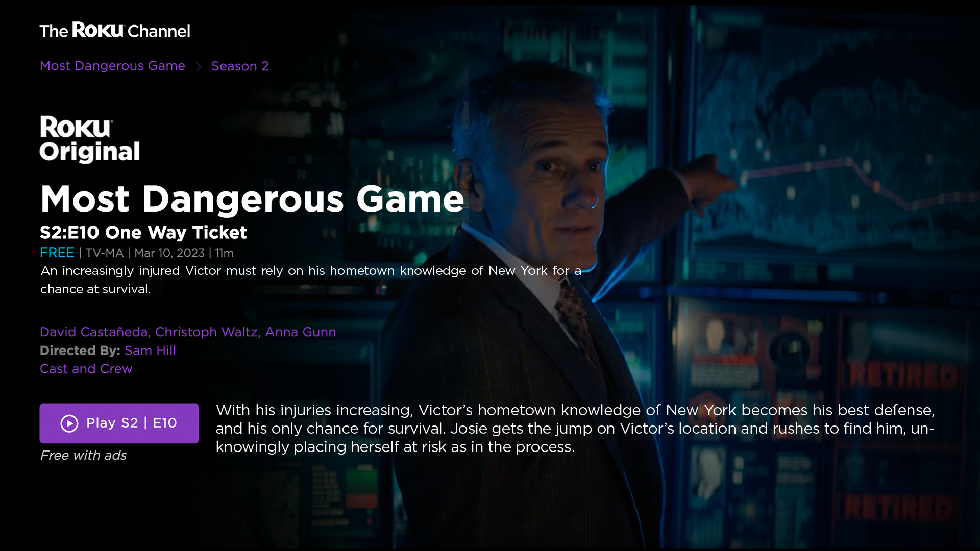
Task: Click the Mar 10, 2023 release date
Action: click(169, 253)
